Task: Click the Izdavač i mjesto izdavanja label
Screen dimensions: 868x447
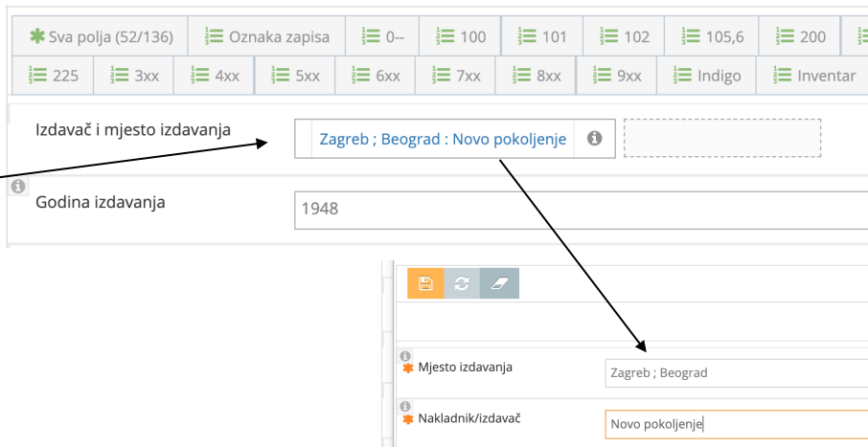Action: (x=133, y=130)
